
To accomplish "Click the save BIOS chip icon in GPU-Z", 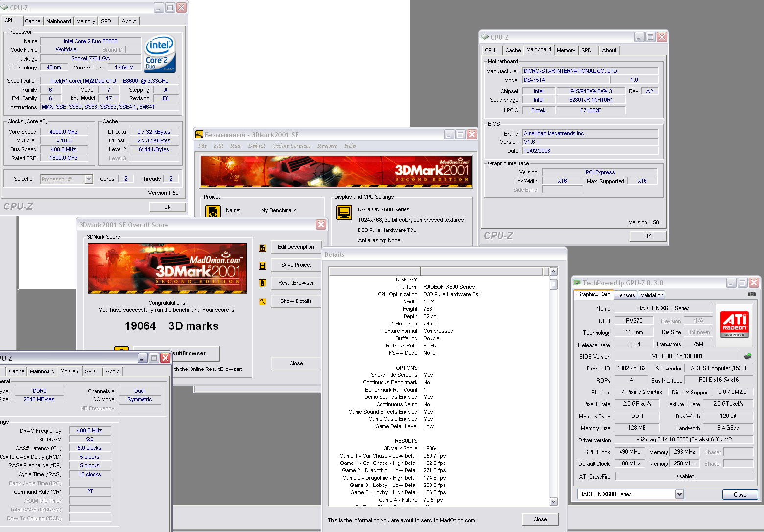I will [747, 356].
